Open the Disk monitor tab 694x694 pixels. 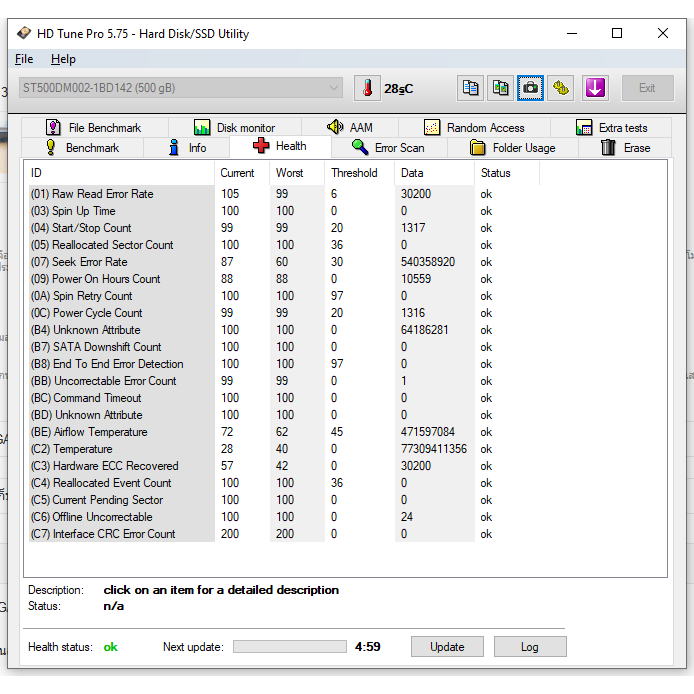(x=234, y=128)
